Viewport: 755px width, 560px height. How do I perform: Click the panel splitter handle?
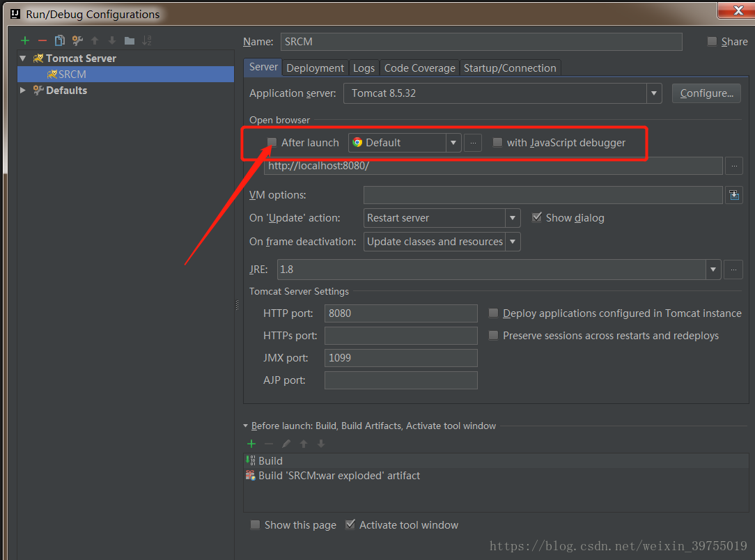coord(238,305)
